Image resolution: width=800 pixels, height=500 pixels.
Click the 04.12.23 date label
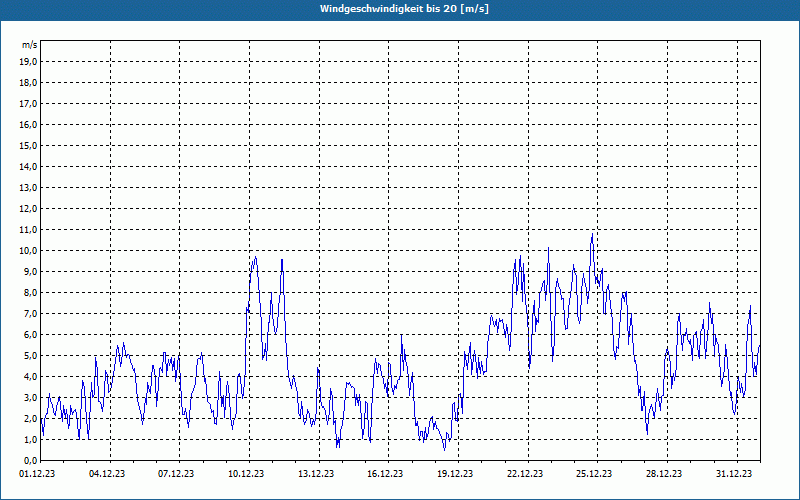(107, 474)
